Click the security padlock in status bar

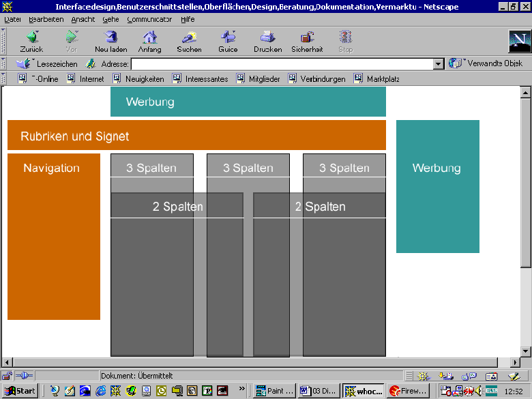click(x=7, y=376)
